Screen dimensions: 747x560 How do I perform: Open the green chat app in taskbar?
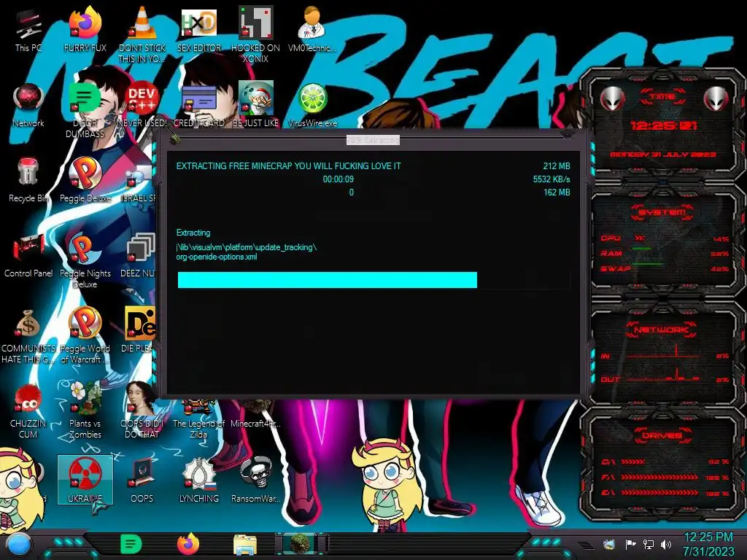(x=131, y=544)
